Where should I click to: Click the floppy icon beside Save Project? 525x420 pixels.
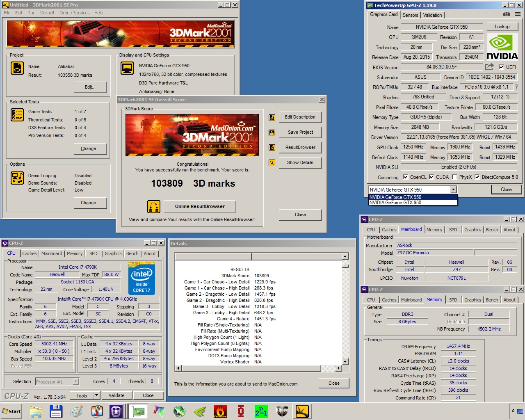point(272,132)
